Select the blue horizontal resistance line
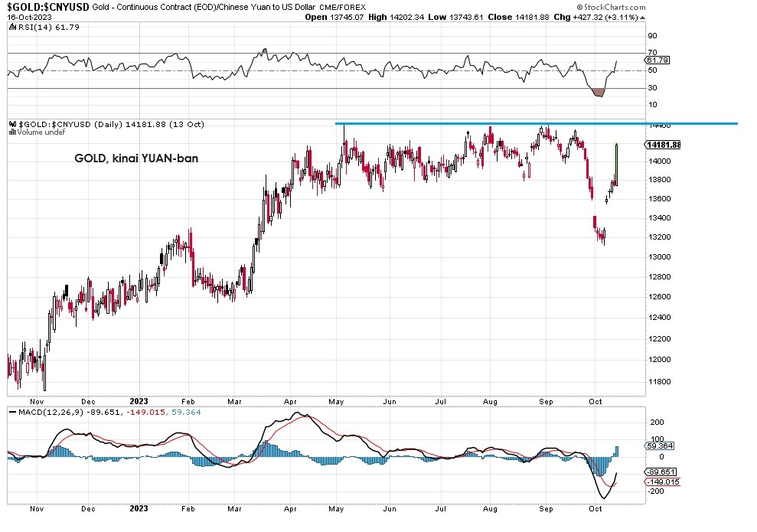 (536, 123)
